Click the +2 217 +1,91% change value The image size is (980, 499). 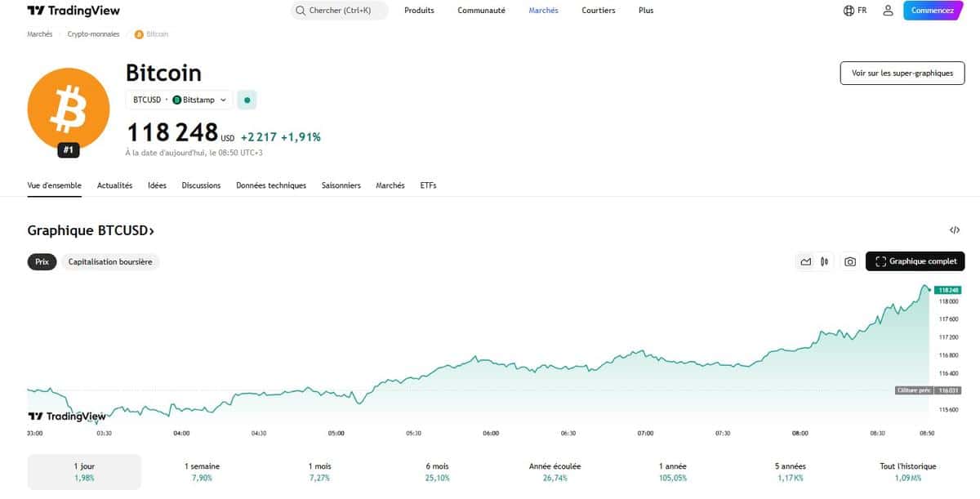281,137
